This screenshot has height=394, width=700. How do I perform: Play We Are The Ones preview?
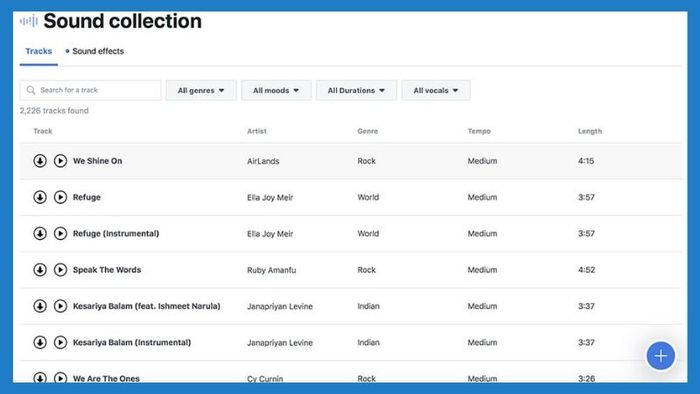(x=60, y=377)
